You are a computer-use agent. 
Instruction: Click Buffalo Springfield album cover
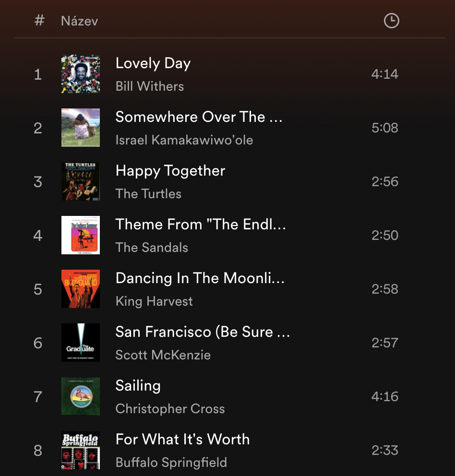point(81,450)
